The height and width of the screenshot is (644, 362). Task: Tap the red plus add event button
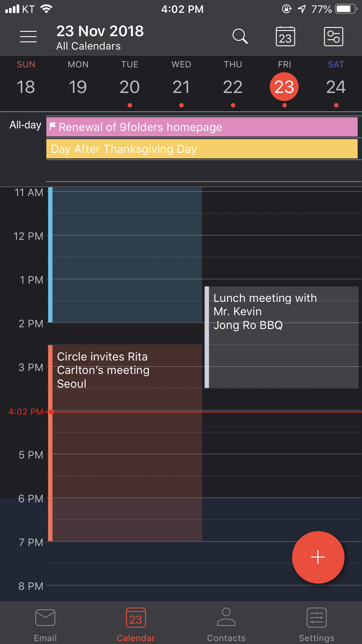pyautogui.click(x=318, y=557)
